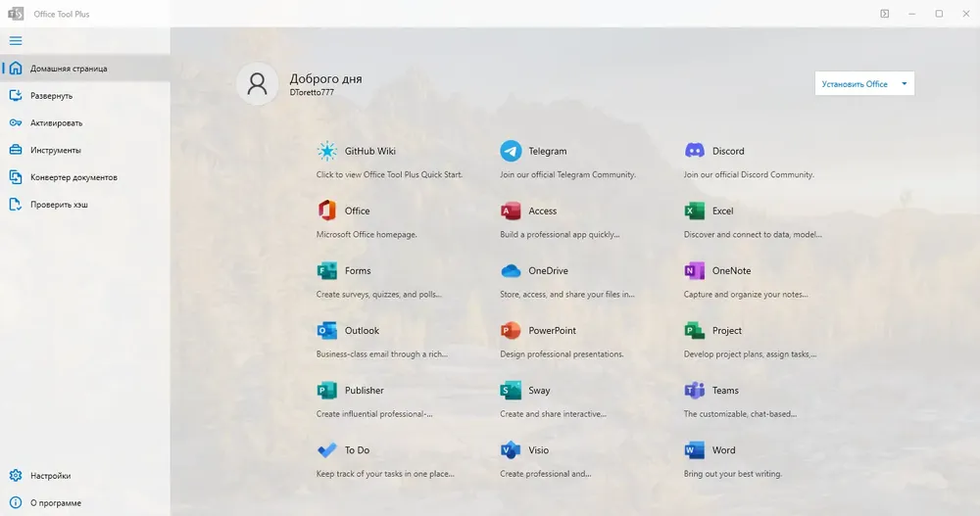Click the Установить Office button

coord(855,83)
